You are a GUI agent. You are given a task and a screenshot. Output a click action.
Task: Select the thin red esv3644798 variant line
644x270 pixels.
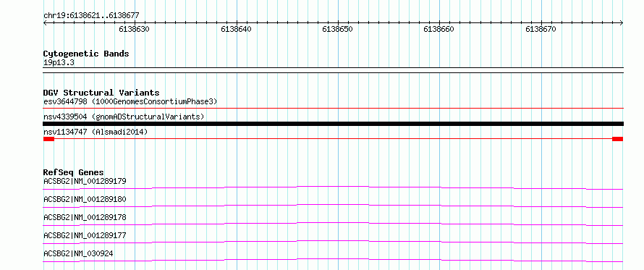pos(334,109)
